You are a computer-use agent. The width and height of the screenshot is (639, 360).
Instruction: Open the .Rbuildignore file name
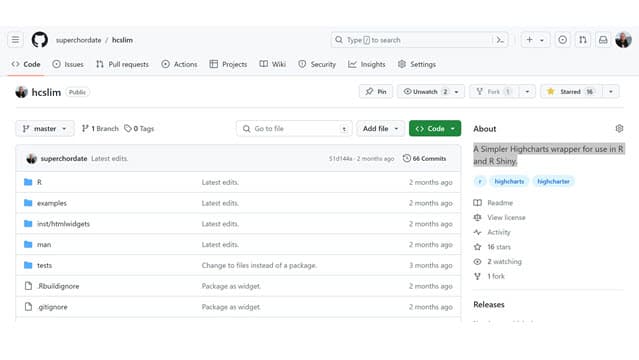(58, 286)
